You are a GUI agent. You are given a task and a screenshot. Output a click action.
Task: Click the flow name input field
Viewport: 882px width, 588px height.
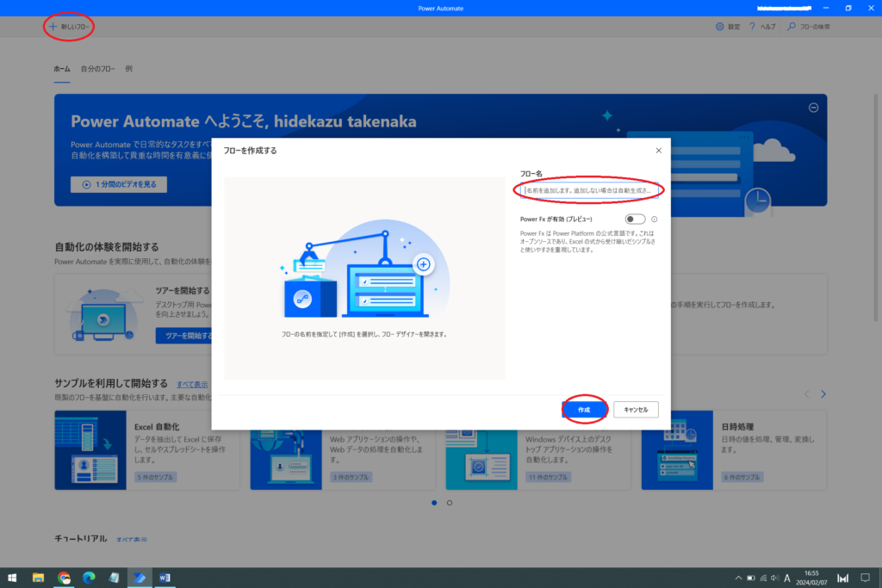point(590,189)
